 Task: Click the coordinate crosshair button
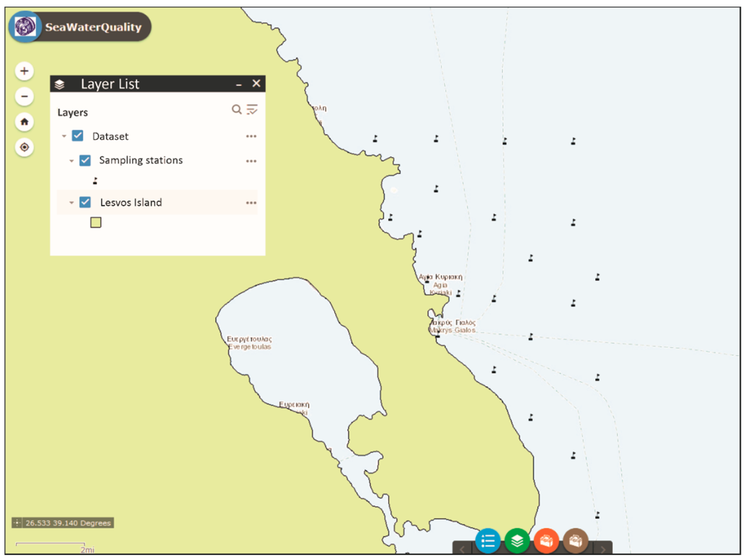tap(17, 523)
